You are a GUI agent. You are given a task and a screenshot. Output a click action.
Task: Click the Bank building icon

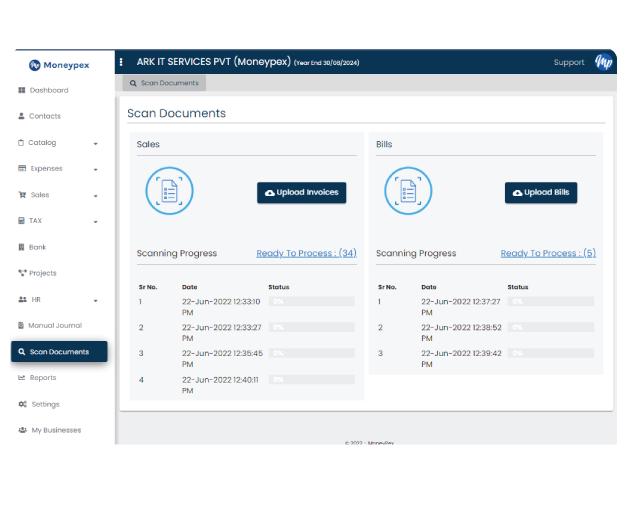[x=22, y=247]
